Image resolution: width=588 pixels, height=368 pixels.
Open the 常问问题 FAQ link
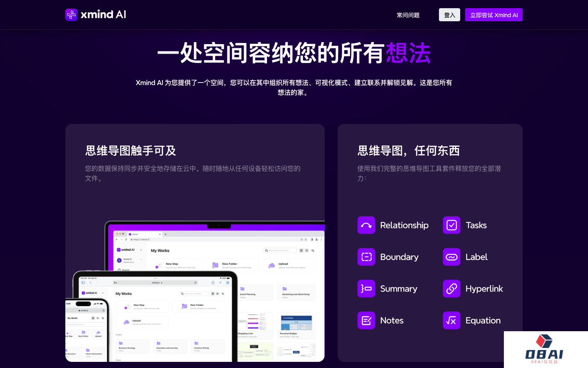pos(408,15)
